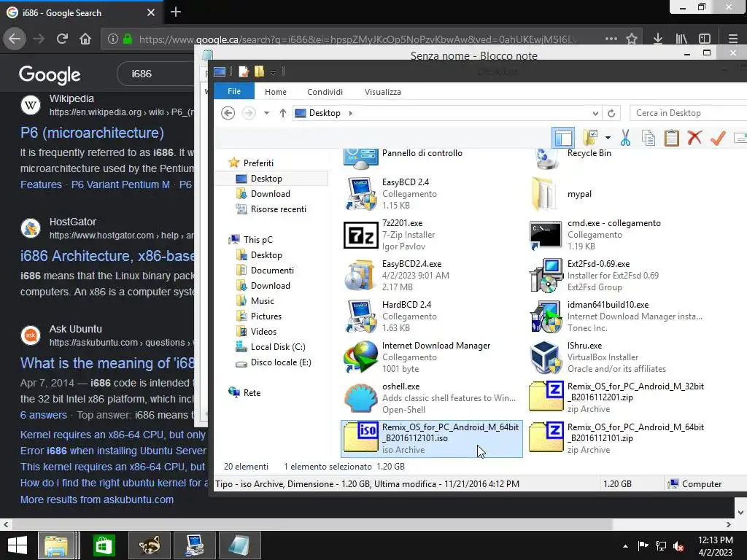
Task: Expand the Desktop breadcrumb arrow
Action: (351, 113)
